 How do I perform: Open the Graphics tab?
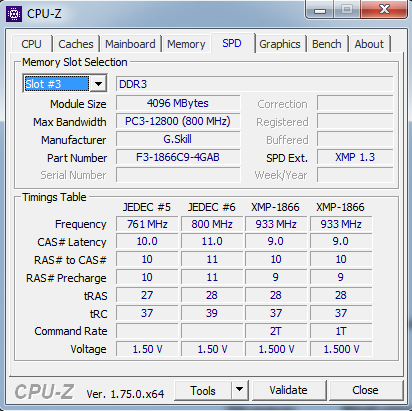point(280,44)
